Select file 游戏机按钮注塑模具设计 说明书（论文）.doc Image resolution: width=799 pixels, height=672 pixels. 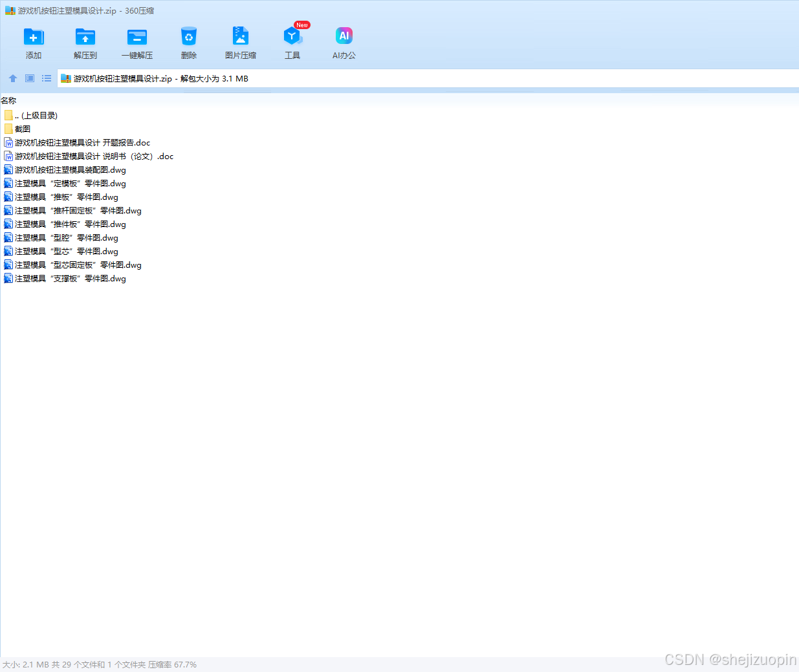(x=94, y=156)
